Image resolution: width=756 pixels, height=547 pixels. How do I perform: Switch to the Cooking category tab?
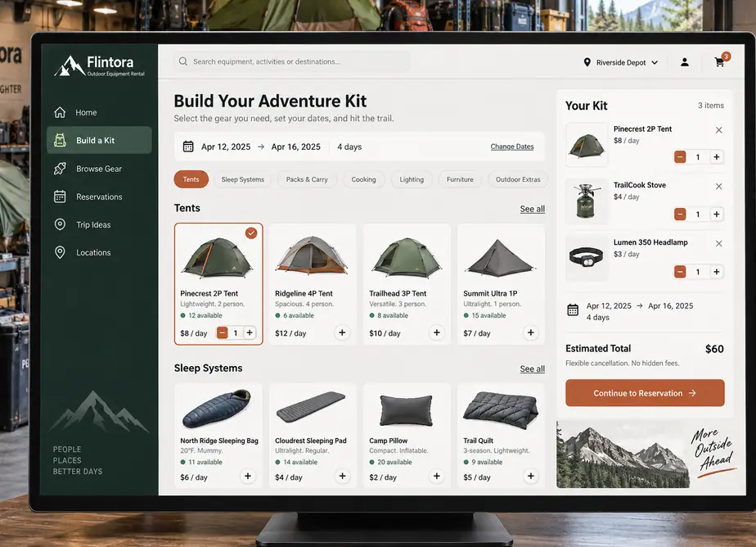363,179
